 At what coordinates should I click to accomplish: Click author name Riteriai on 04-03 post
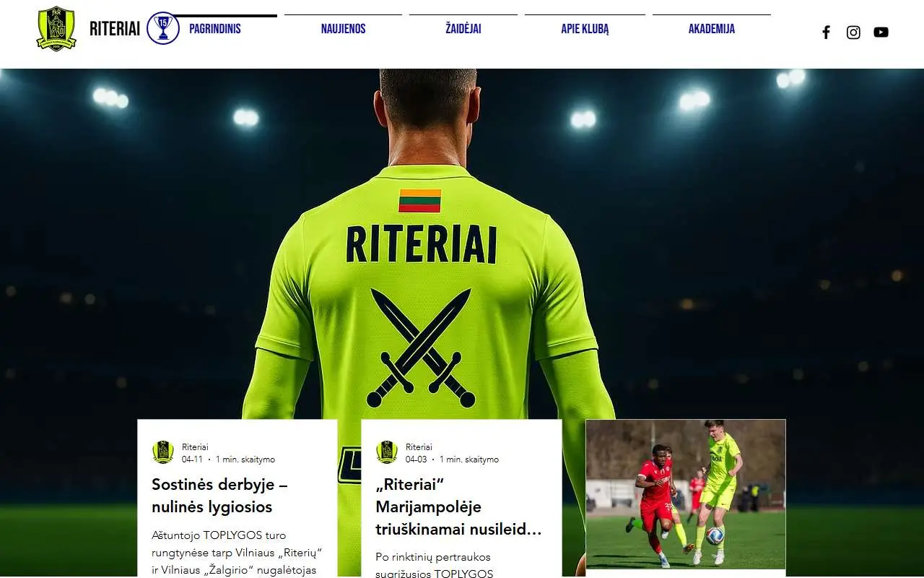[419, 447]
